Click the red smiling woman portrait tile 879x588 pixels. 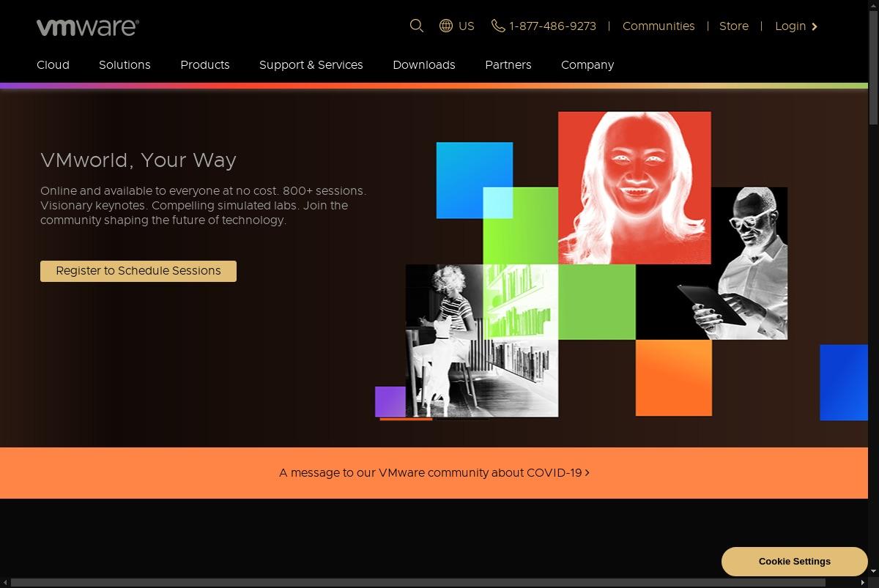pos(634,187)
